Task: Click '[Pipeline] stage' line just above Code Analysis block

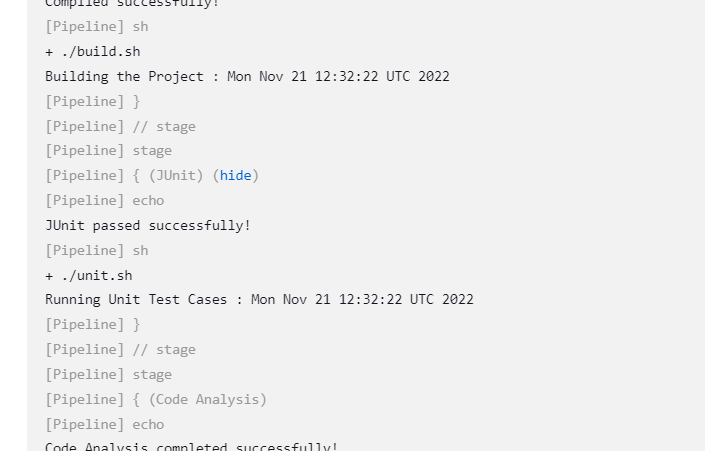Action: (x=108, y=375)
